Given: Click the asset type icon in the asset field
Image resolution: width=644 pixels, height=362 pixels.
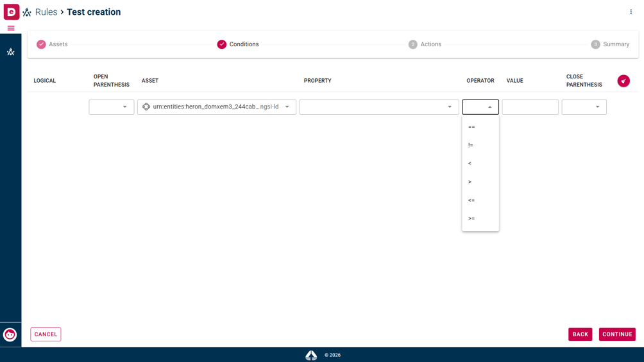Looking at the screenshot, I should point(146,107).
